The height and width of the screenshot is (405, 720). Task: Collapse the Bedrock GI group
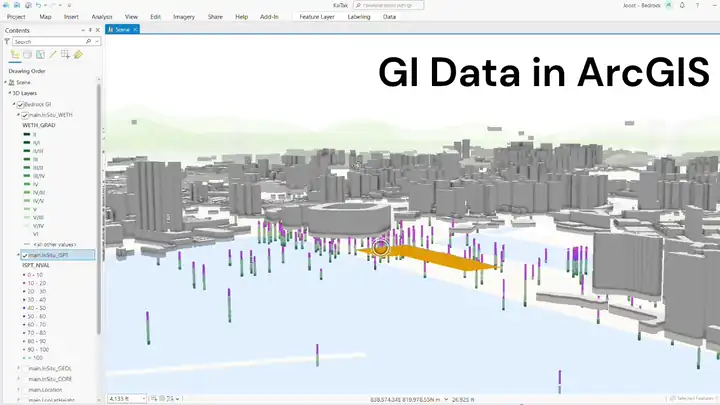click(x=14, y=104)
